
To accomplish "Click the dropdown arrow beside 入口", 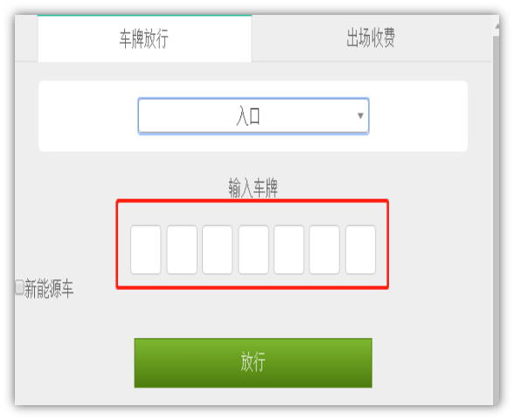I will (360, 115).
